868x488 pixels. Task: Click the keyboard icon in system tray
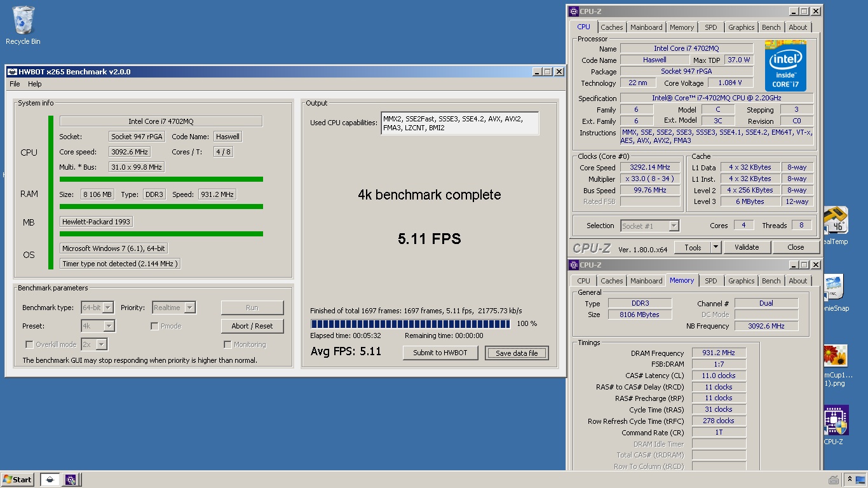834,480
